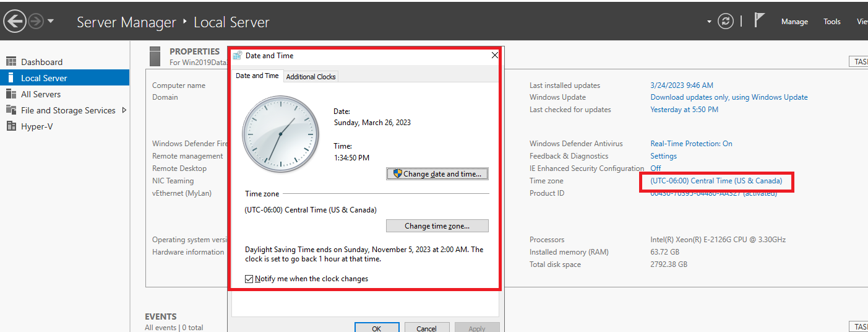Click the analog clock face
The height and width of the screenshot is (332, 868).
(x=280, y=134)
